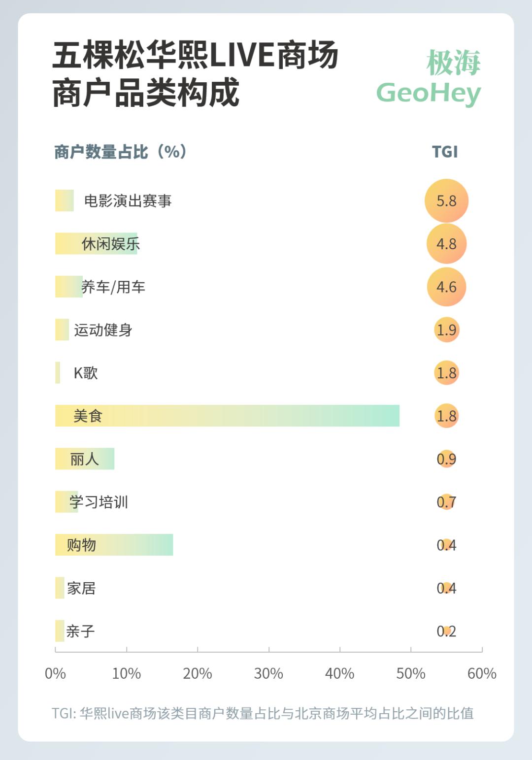Select the 5.8 TGI bubble
This screenshot has width=532, height=760.
pyautogui.click(x=446, y=201)
